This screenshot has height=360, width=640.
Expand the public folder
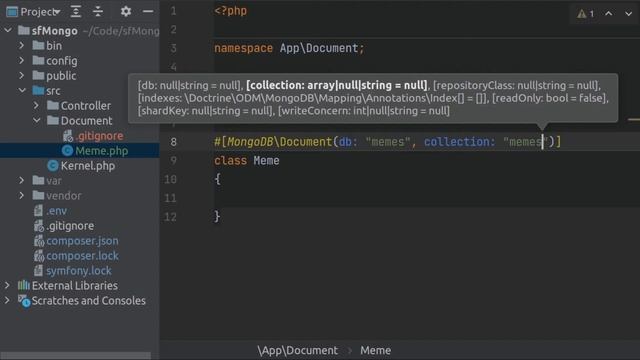point(22,76)
